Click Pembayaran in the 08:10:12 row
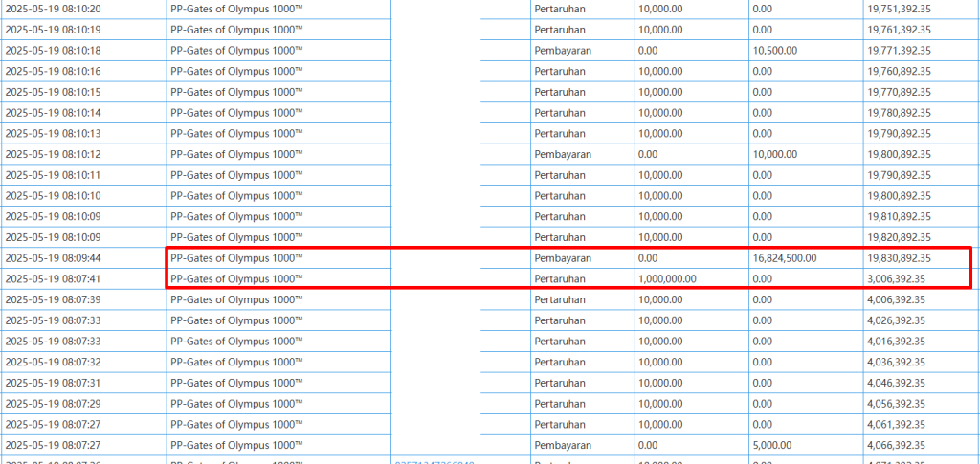Screen dimensions: 980x464 pyautogui.click(x=563, y=154)
